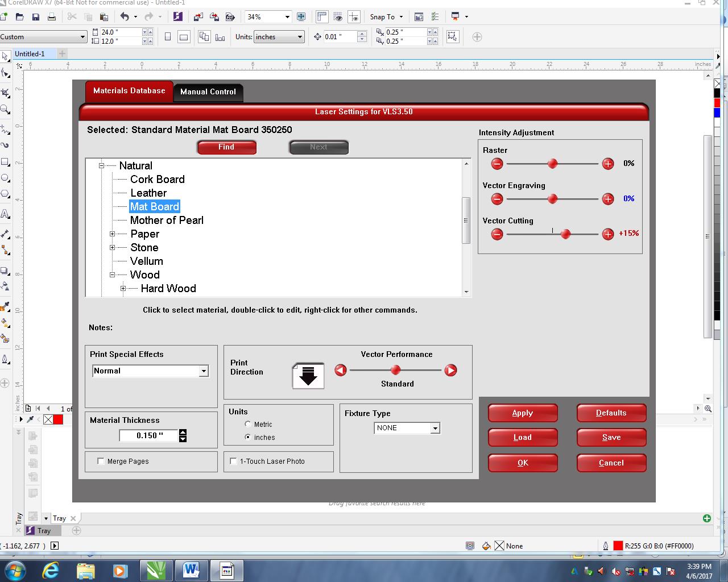This screenshot has height=582, width=728.
Task: Click the Save button in laser settings
Action: tap(611, 438)
